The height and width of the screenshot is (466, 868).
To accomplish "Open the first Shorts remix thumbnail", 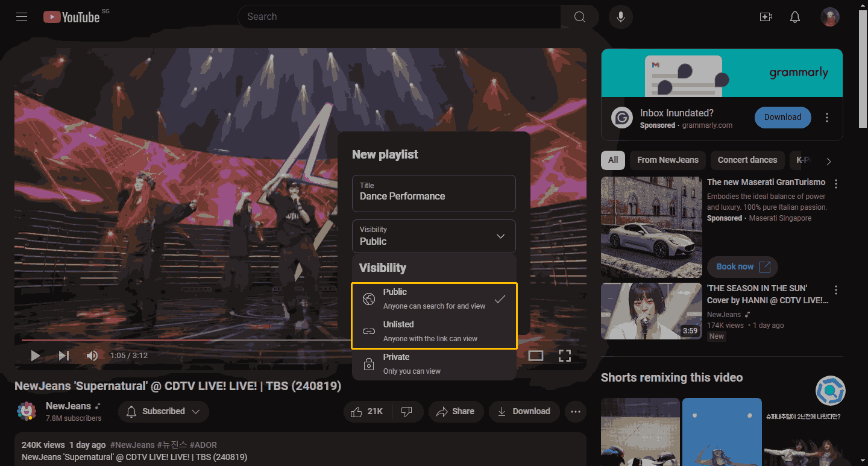I will (640, 432).
